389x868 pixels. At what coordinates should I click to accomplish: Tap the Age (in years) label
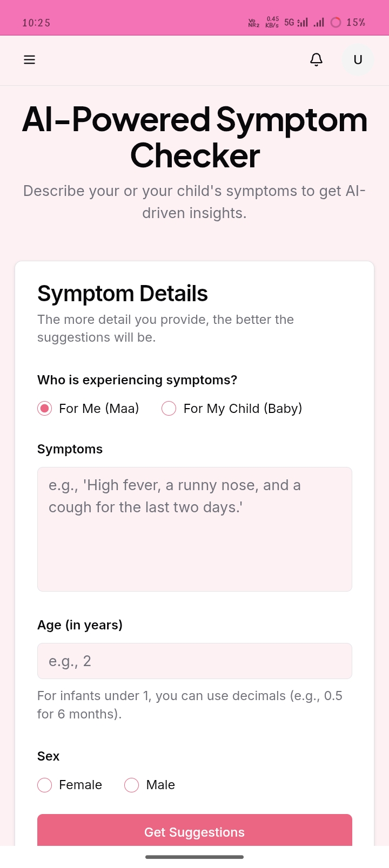coord(80,625)
